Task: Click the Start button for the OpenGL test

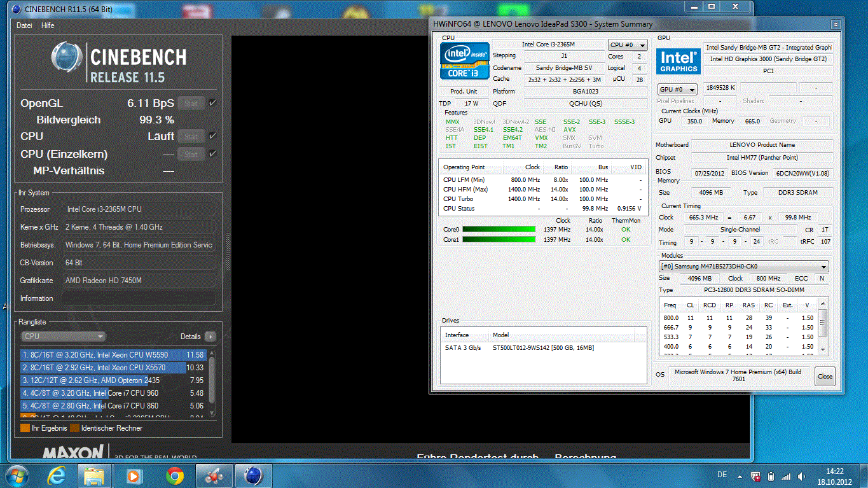Action: click(x=191, y=103)
